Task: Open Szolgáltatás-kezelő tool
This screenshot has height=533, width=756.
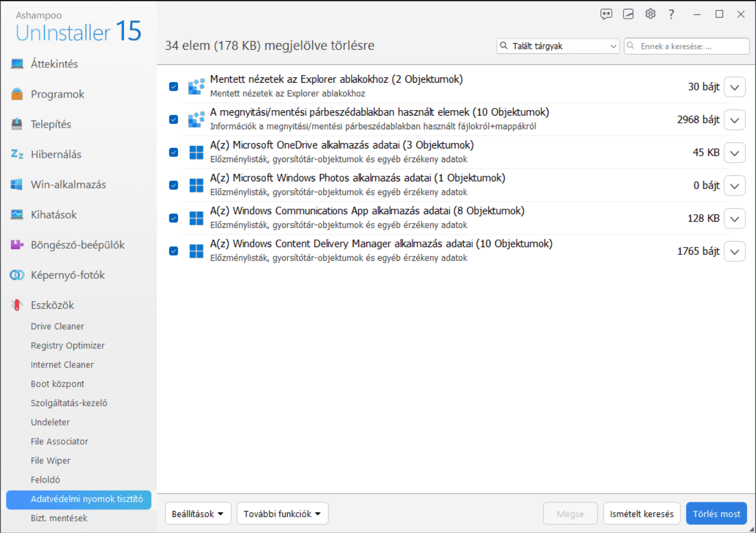Action: (x=69, y=403)
